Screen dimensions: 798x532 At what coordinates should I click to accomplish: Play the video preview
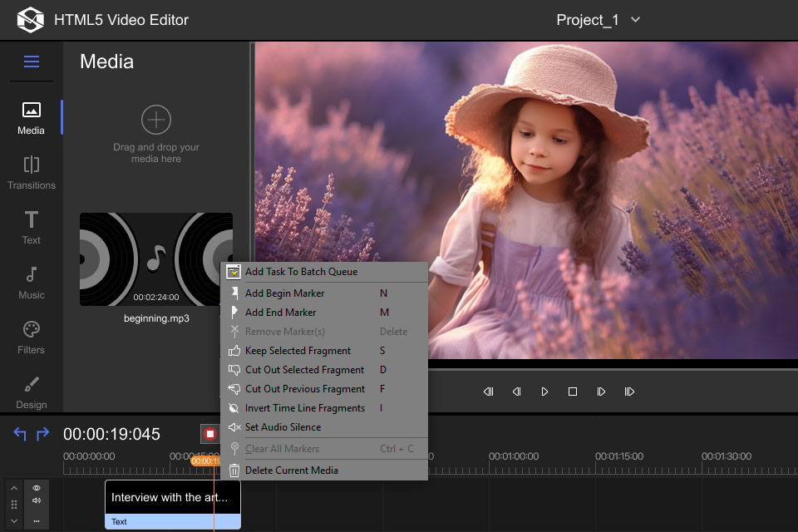point(544,392)
